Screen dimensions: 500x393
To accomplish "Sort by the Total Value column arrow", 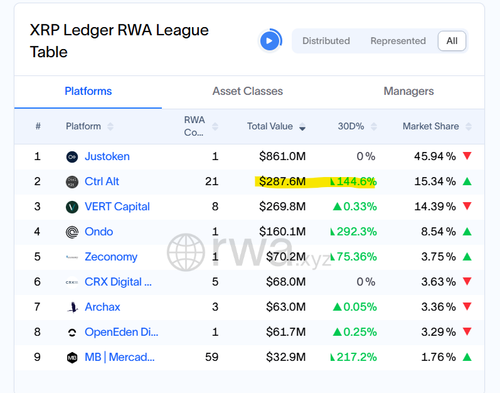I will (x=302, y=127).
